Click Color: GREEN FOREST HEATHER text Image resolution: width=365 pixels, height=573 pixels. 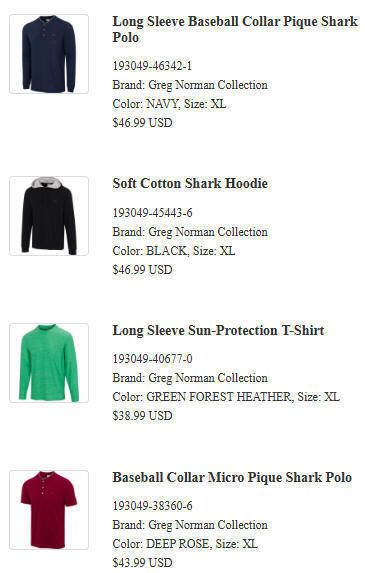202,397
